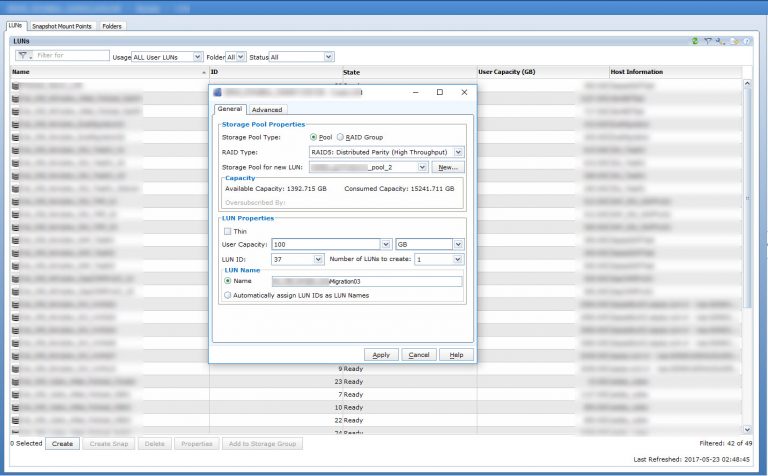
Task: Click the funnel icon in the filter box
Action: [x=23, y=56]
